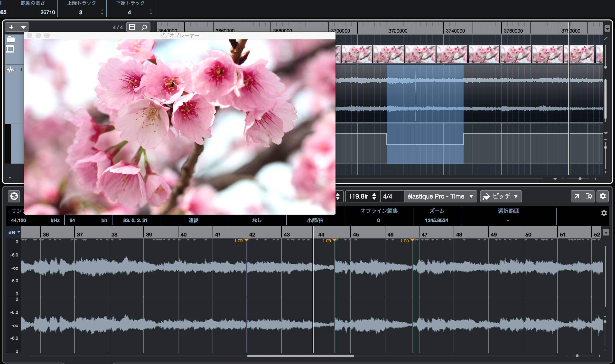This screenshot has width=615, height=364.
Task: Select the video track filmstrip icon
Action: click(10, 49)
